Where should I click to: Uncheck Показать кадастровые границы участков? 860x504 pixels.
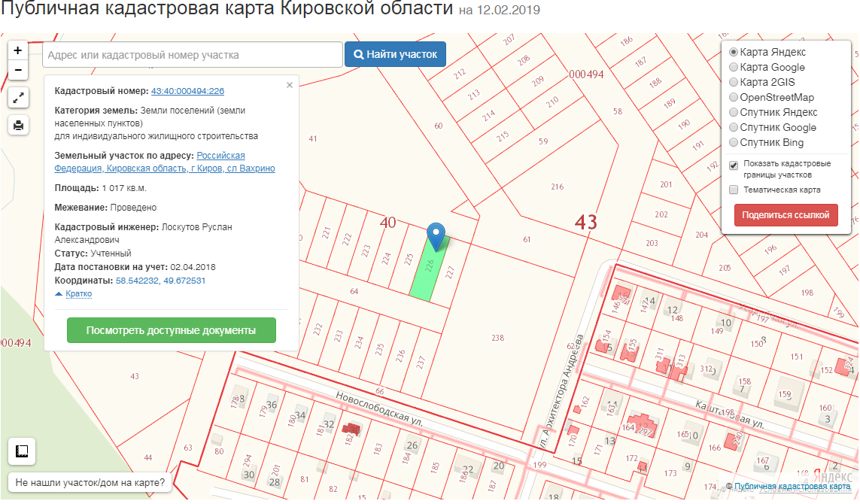(734, 165)
